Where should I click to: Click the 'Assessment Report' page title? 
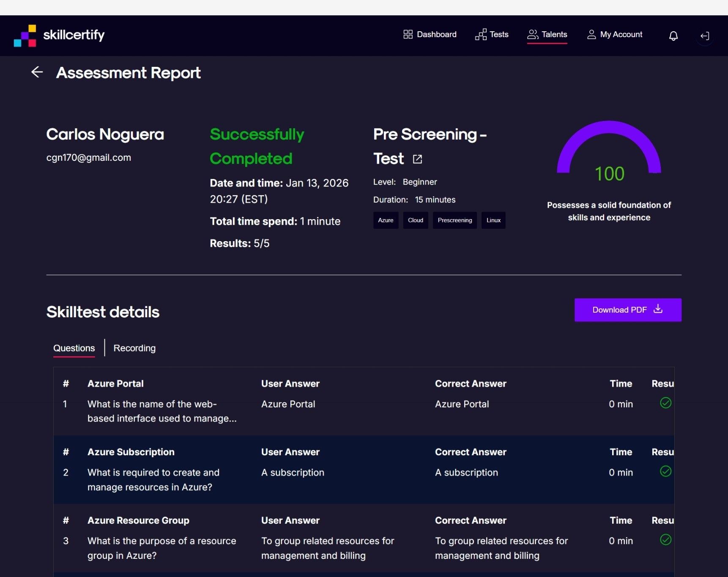pyautogui.click(x=129, y=73)
